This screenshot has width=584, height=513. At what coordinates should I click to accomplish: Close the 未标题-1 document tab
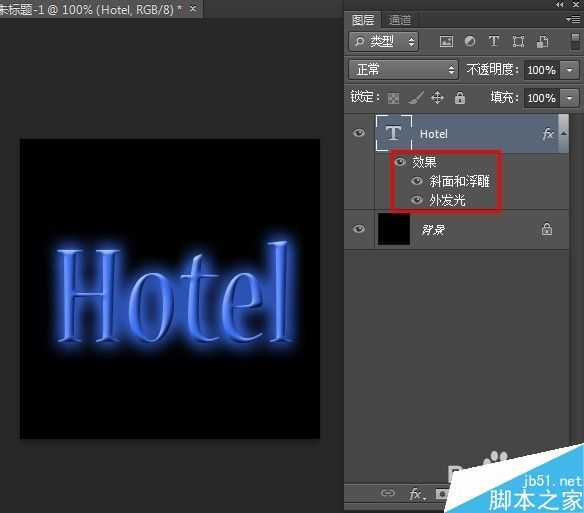point(193,9)
